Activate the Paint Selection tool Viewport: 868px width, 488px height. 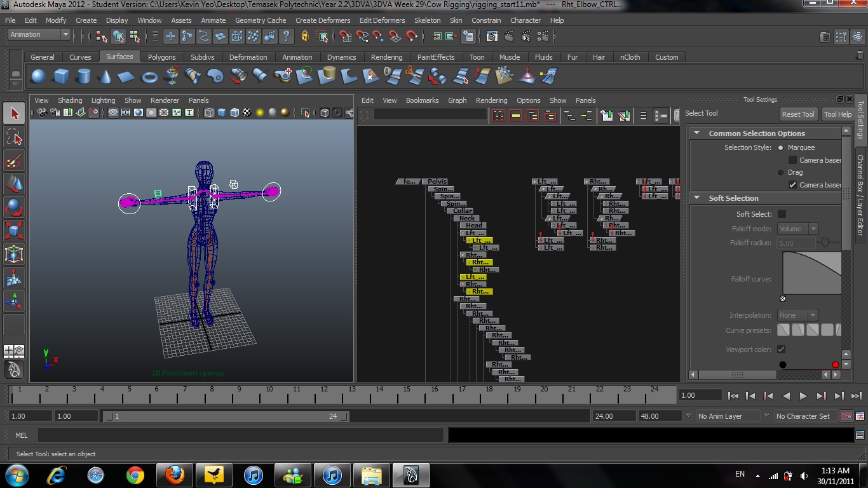coord(14,161)
